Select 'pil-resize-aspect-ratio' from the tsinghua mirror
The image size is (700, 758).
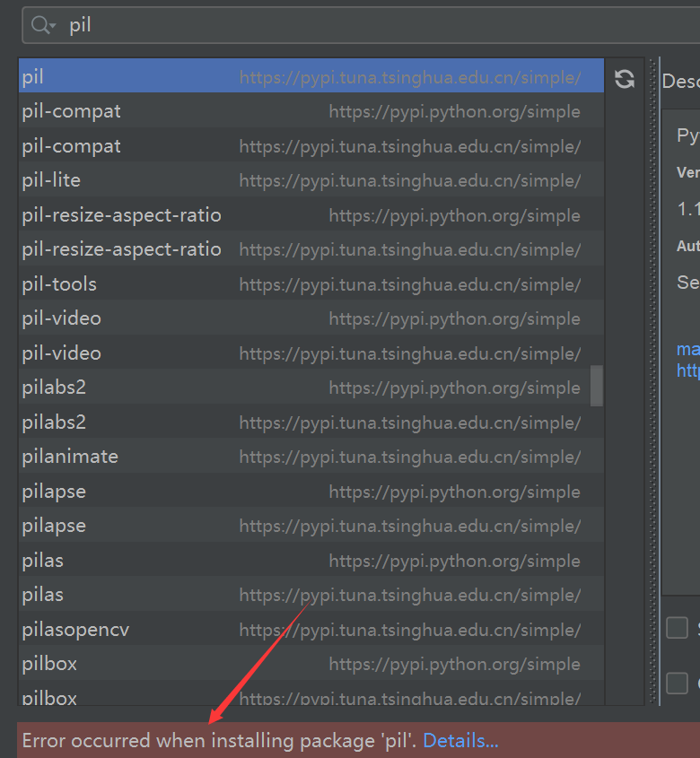[x=311, y=249]
